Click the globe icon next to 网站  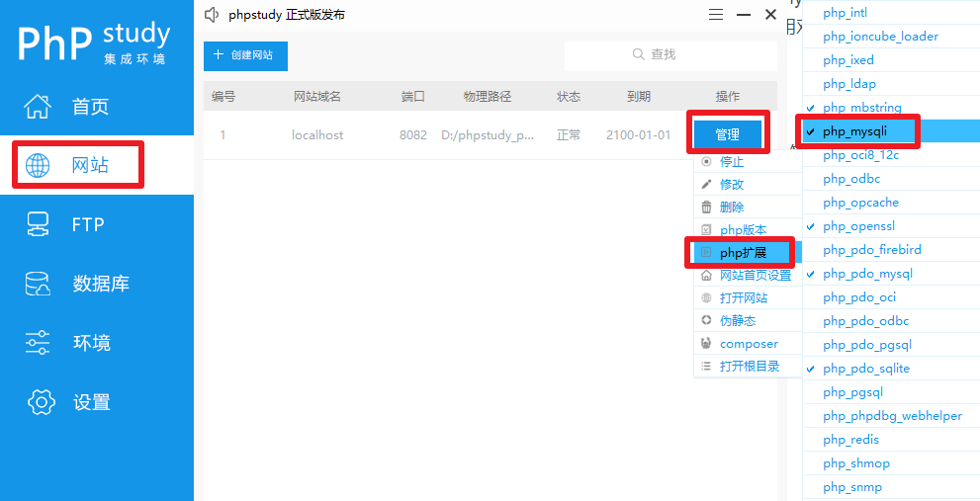click(37, 165)
